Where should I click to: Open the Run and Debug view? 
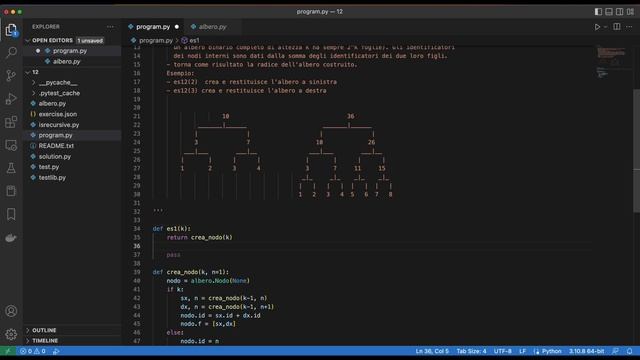click(11, 98)
